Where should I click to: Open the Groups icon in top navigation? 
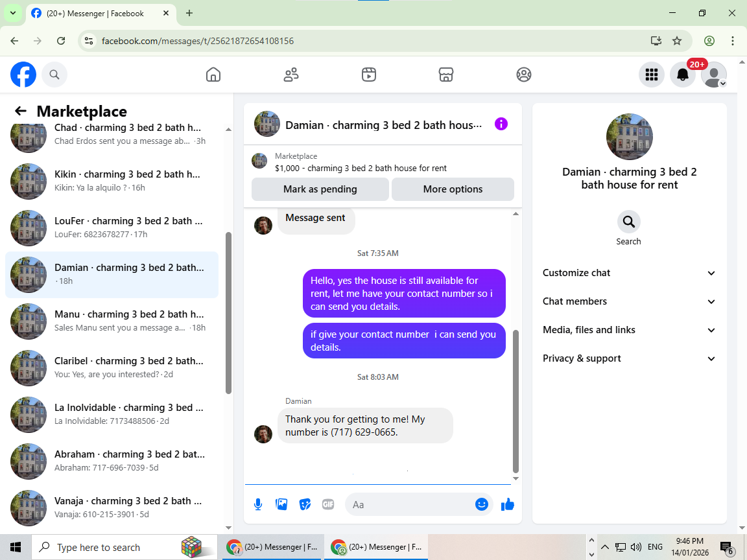pyautogui.click(x=523, y=75)
